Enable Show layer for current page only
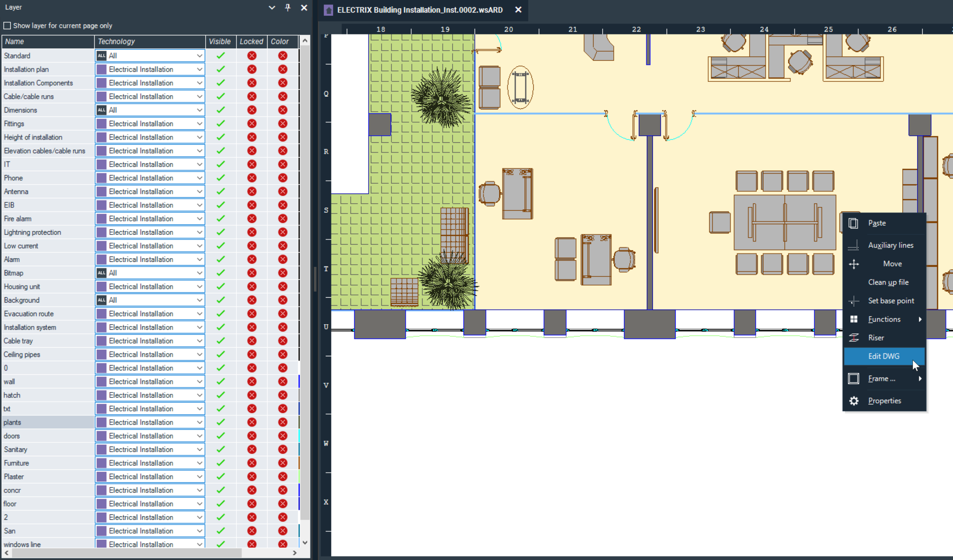Viewport: 953px width, 560px height. [x=7, y=26]
